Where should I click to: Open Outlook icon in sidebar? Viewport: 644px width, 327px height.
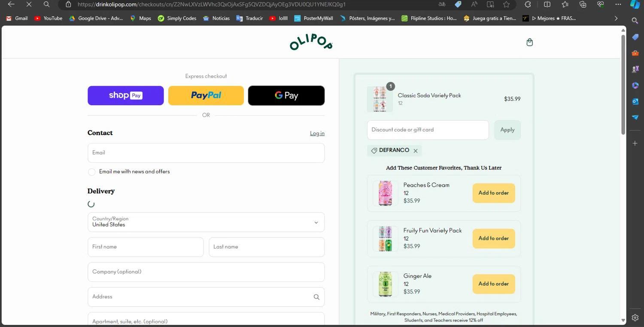(x=635, y=101)
